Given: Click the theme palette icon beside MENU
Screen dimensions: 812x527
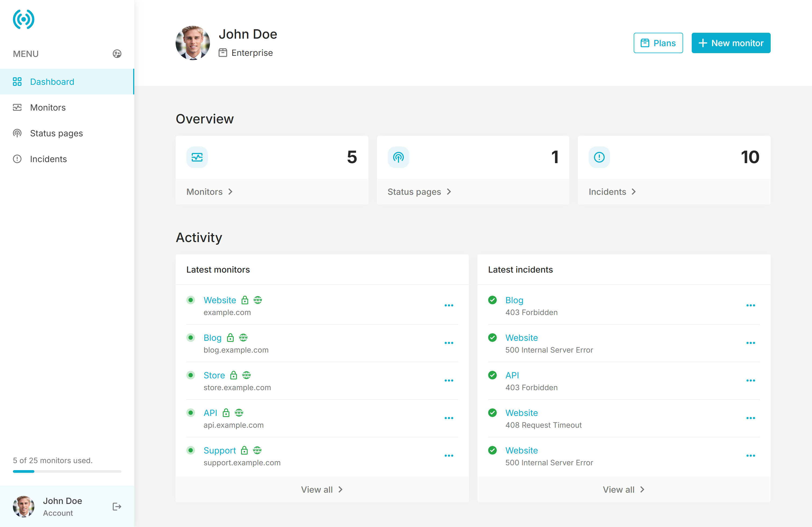Looking at the screenshot, I should click(117, 54).
